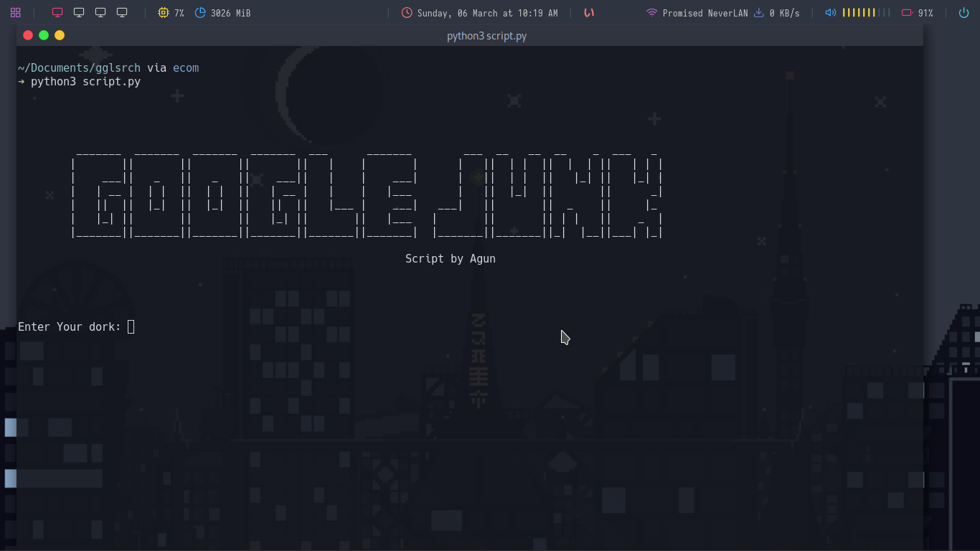This screenshot has height=551, width=980.
Task: Click the ~/Documents/gglsrch path text
Action: [79, 68]
